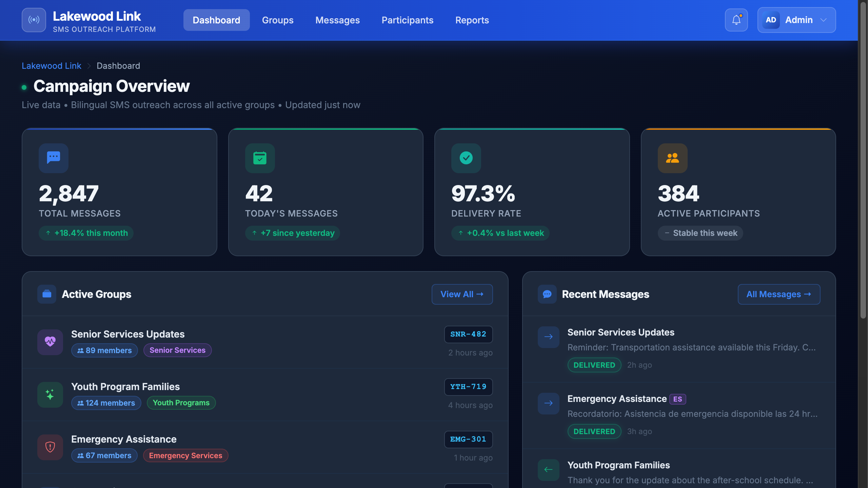
Task: Click the Youth Program Families sparkles icon
Action: (x=50, y=394)
